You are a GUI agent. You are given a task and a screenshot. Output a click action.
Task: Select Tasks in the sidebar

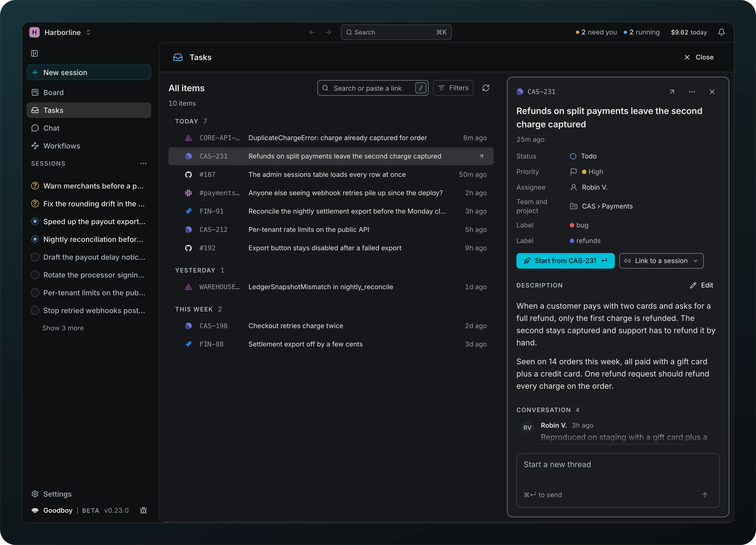[x=89, y=110]
